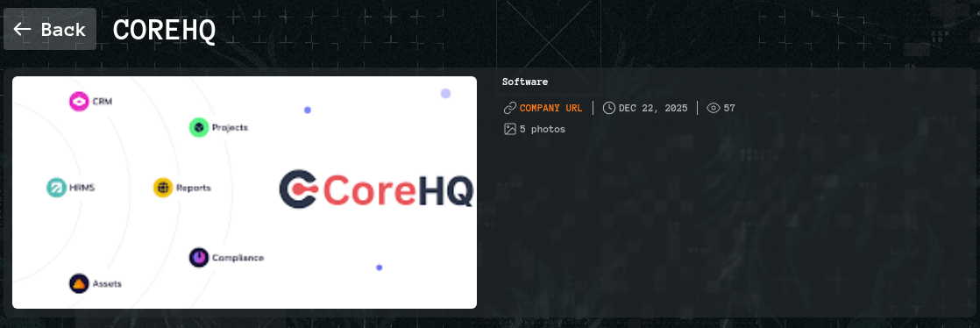
Task: Click the Software category label
Action: pyautogui.click(x=525, y=82)
